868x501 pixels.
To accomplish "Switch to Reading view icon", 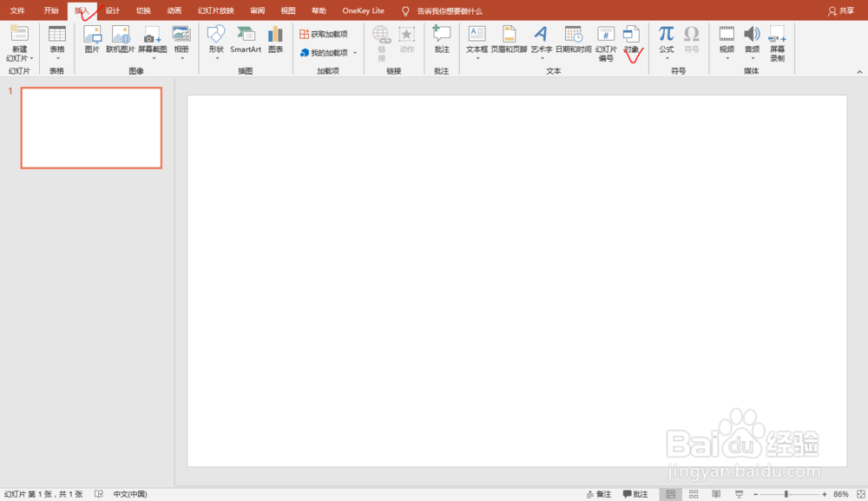I will tap(716, 494).
